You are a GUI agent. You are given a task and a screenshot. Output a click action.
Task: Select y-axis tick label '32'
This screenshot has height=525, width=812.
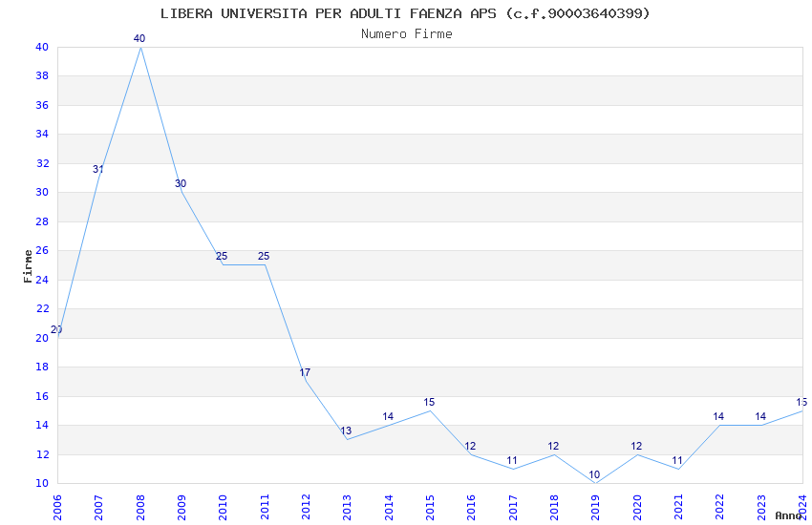tap(42, 163)
